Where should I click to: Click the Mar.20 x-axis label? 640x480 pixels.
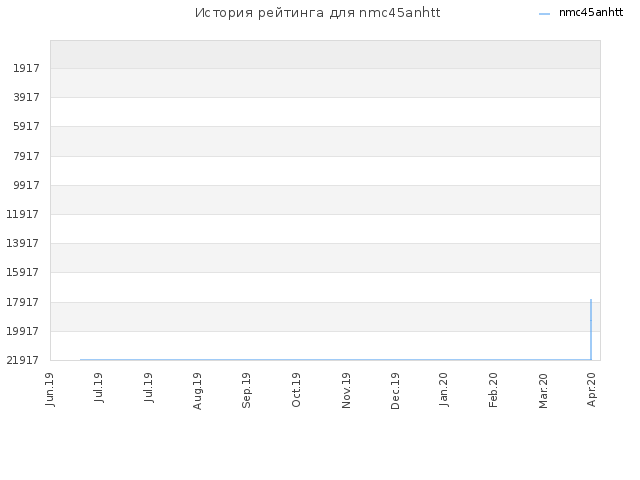coord(543,391)
